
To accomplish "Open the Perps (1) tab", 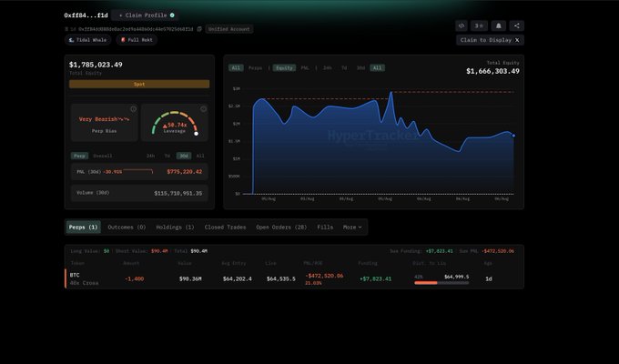I will 84,227.
